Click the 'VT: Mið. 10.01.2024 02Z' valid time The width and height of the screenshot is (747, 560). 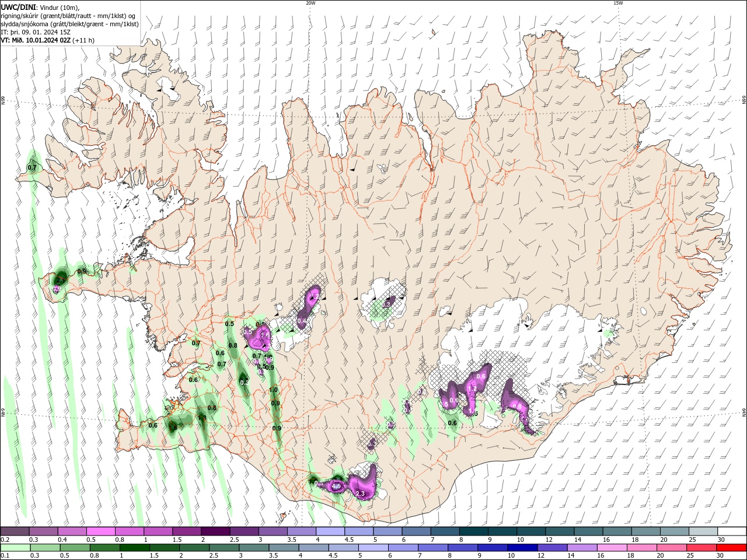(36, 40)
